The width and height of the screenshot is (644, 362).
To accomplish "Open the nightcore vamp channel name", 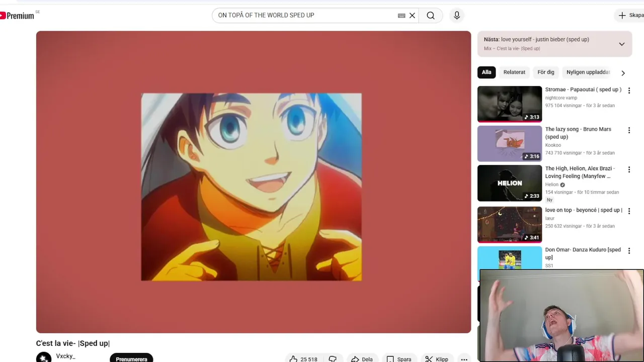I will point(561,98).
